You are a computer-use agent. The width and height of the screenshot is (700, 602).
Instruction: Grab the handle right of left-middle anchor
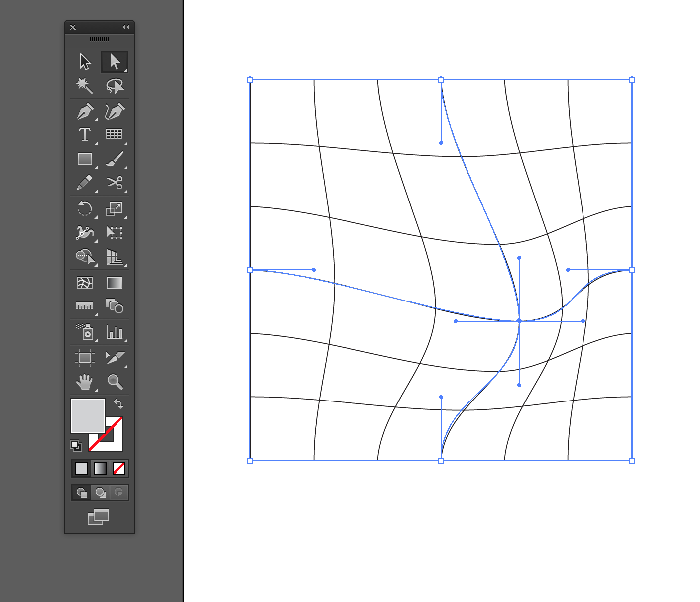click(314, 270)
